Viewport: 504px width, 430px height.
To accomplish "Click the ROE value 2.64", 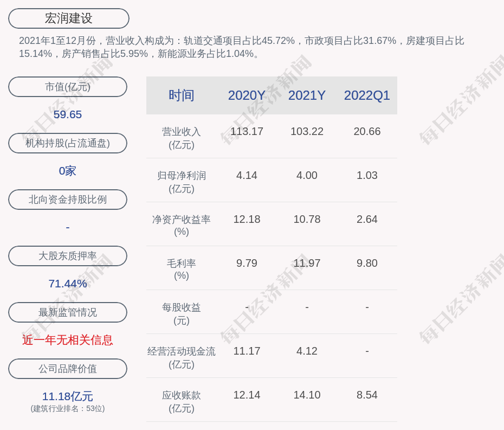I will (x=367, y=219).
